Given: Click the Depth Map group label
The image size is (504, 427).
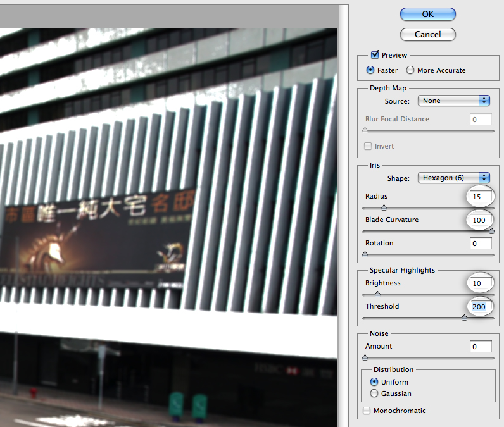Looking at the screenshot, I should pos(388,88).
